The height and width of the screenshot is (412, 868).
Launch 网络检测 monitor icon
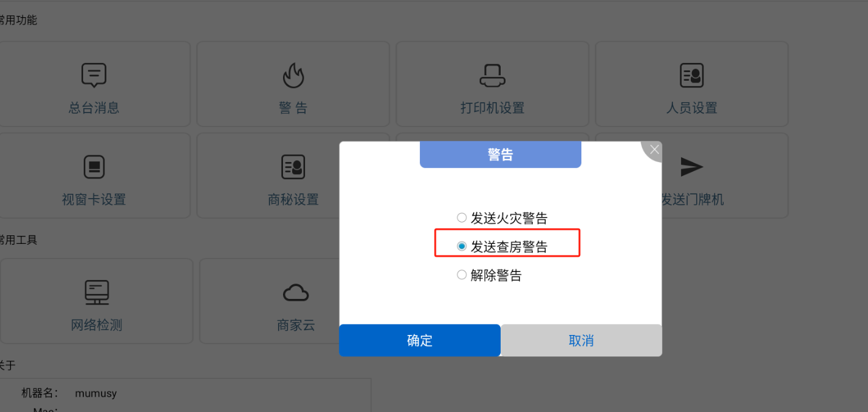click(x=97, y=292)
